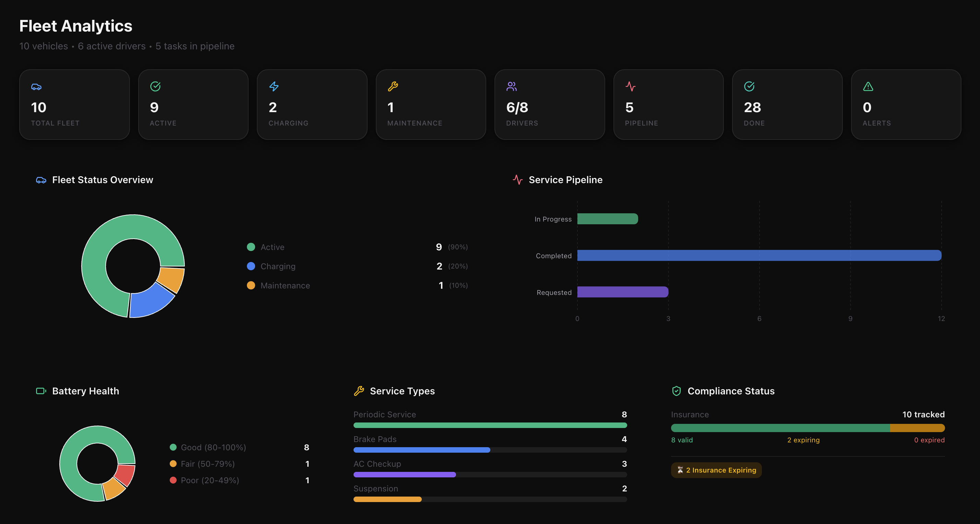
Task: Click the red slice of battery health donut
Action: point(125,475)
